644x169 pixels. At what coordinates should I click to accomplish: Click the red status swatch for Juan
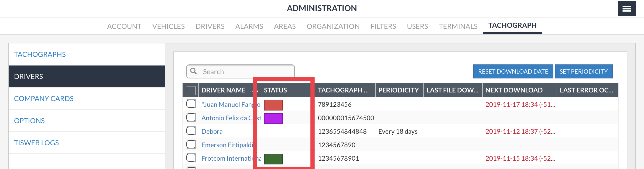(273, 105)
